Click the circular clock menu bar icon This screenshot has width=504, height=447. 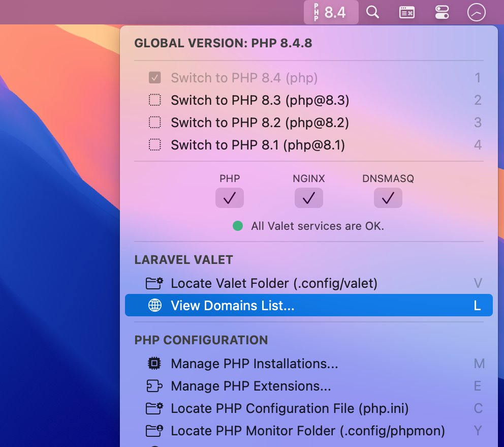(476, 13)
